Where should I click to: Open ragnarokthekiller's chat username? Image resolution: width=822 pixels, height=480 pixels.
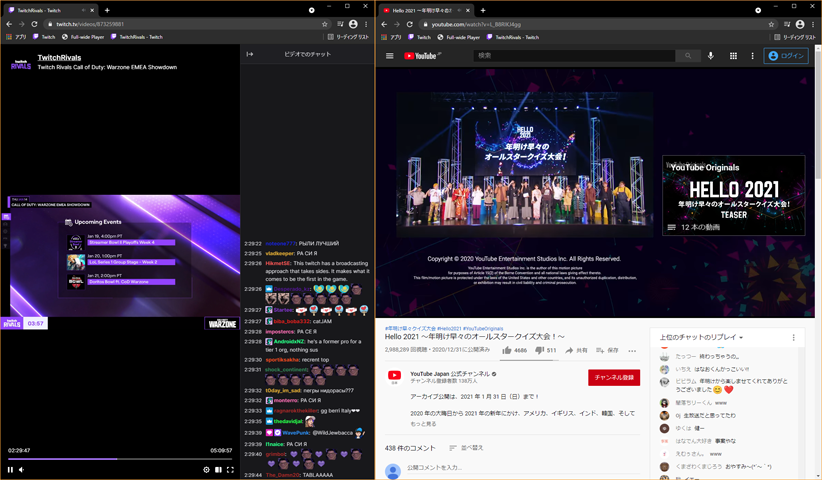tap(296, 411)
